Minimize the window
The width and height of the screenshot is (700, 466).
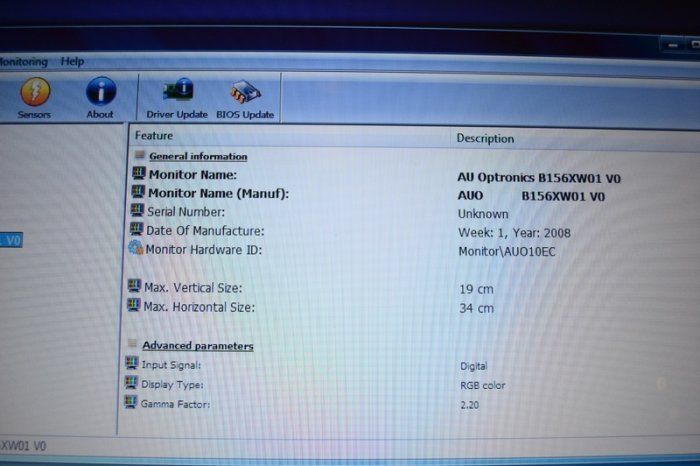673,45
